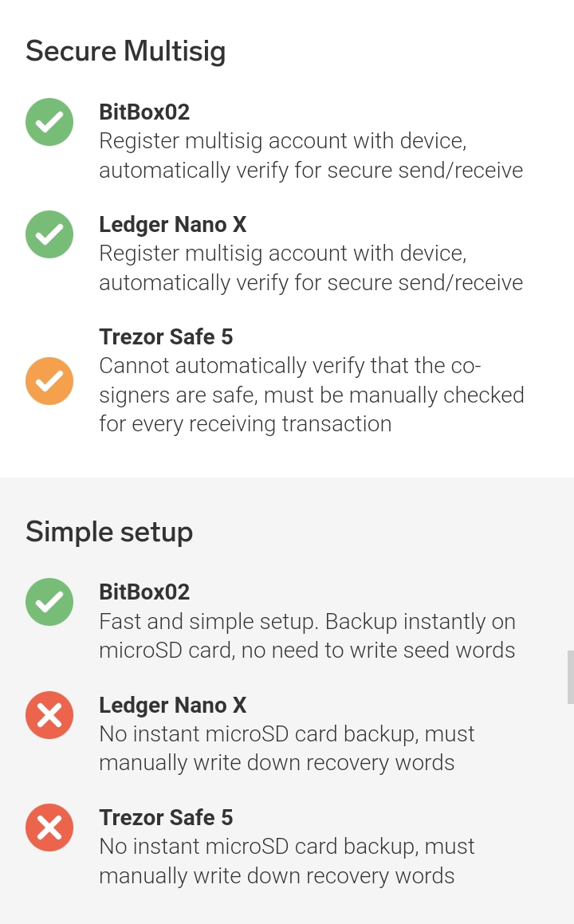574x924 pixels.
Task: Click red X icon beside Ledger Nano X
Action: [49, 715]
